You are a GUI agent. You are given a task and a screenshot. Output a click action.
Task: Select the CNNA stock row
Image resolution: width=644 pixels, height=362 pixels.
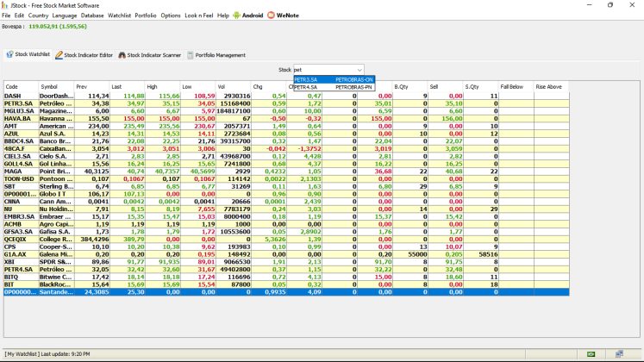286,201
